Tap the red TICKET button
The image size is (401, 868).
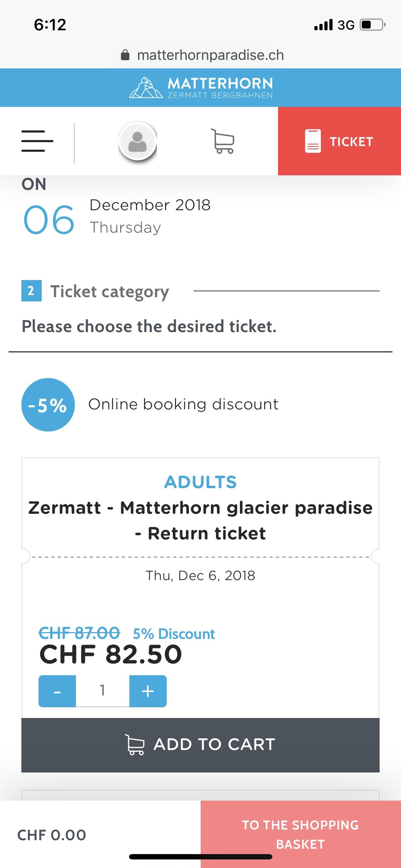tap(339, 141)
